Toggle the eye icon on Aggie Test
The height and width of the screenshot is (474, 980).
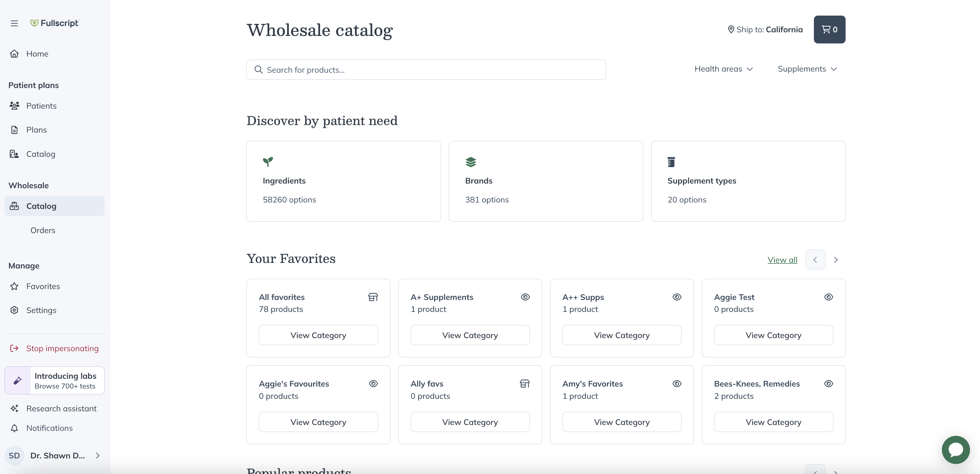coord(829,297)
